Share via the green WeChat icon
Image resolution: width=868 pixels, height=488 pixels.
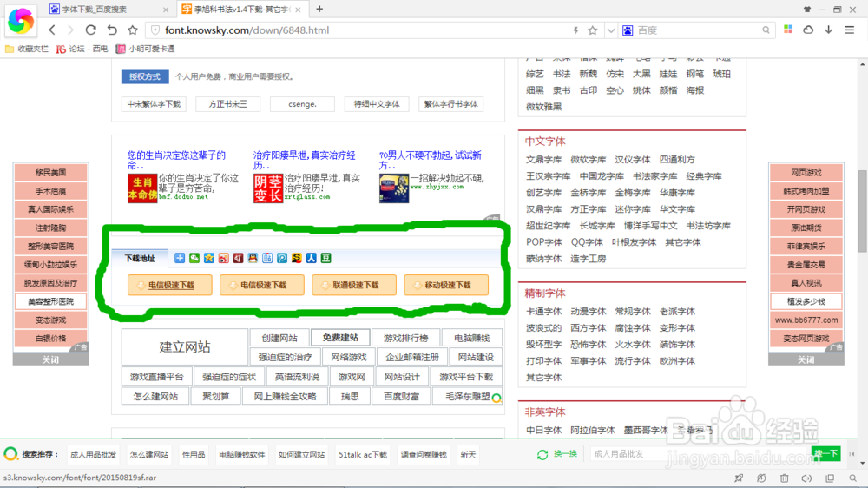(x=194, y=258)
